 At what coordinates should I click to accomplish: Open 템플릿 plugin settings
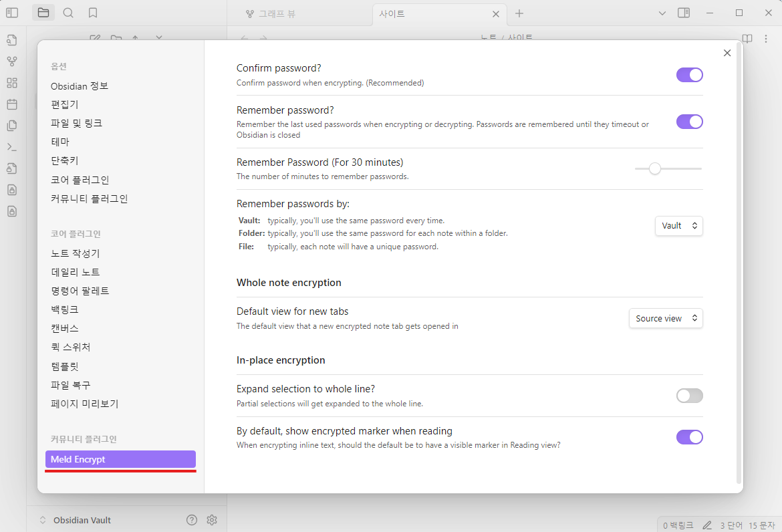[64, 366]
